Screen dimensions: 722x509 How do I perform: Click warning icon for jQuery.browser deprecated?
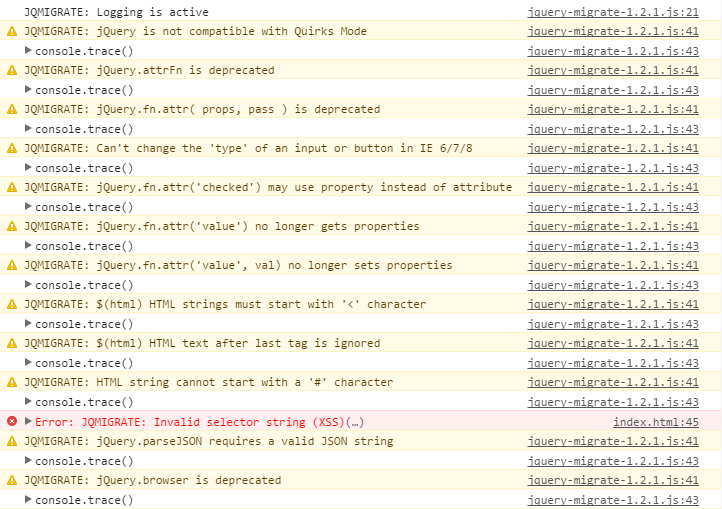pyautogui.click(x=12, y=480)
